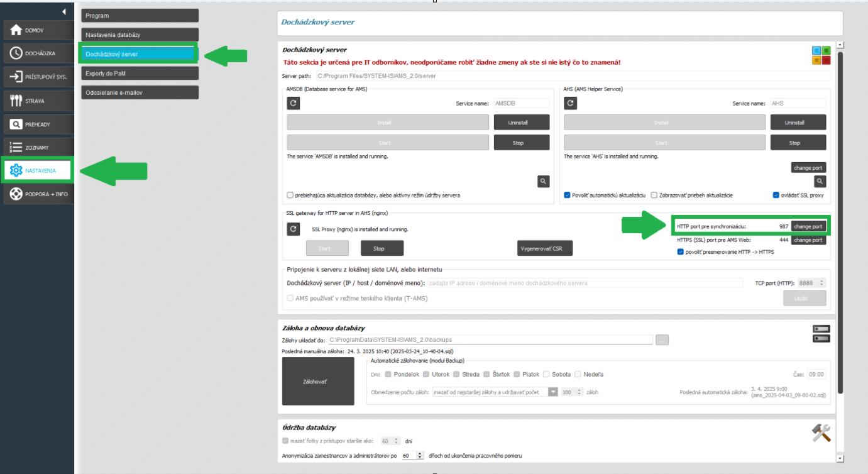
Task: Click the SSL Proxy refresh icon
Action: click(293, 229)
